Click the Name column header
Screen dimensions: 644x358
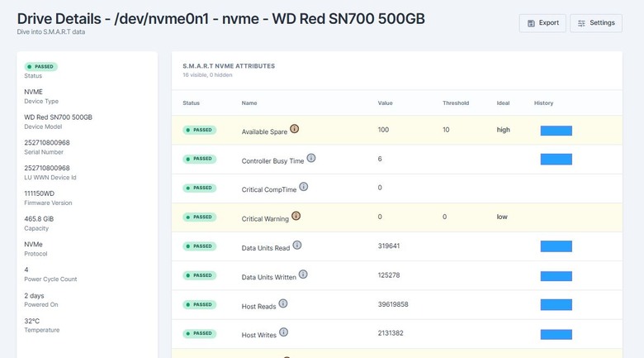click(x=249, y=103)
